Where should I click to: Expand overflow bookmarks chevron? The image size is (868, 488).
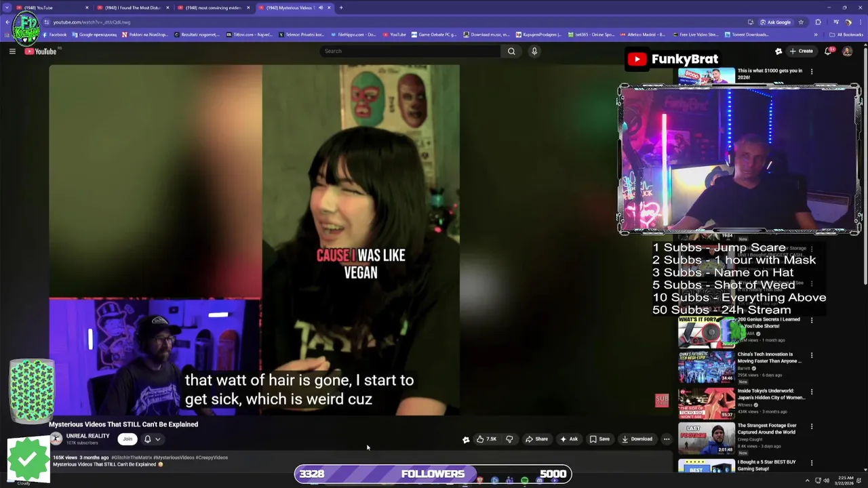point(816,35)
